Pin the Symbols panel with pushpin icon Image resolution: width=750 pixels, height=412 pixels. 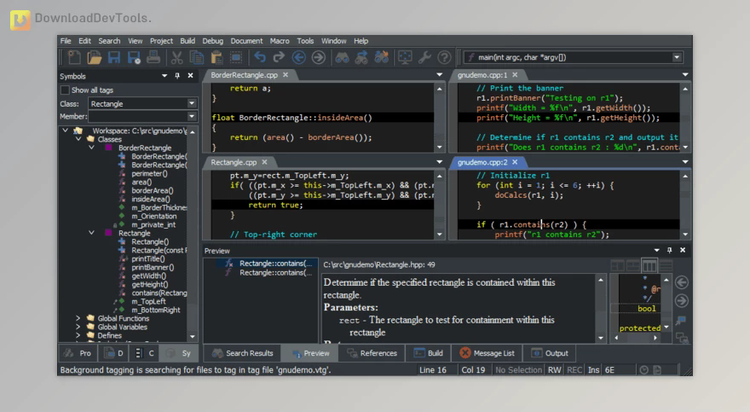[177, 76]
